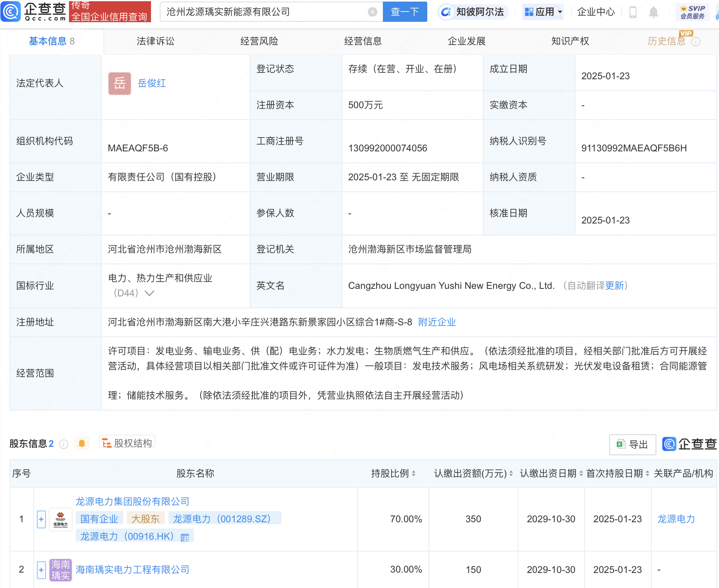
Task: Expand the 国标行业 D44 chevron
Action: point(149,293)
